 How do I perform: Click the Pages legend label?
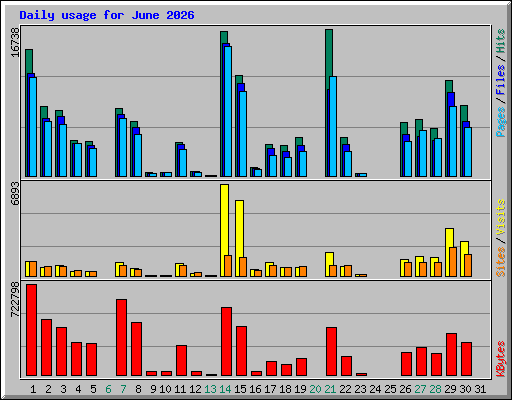[501, 122]
